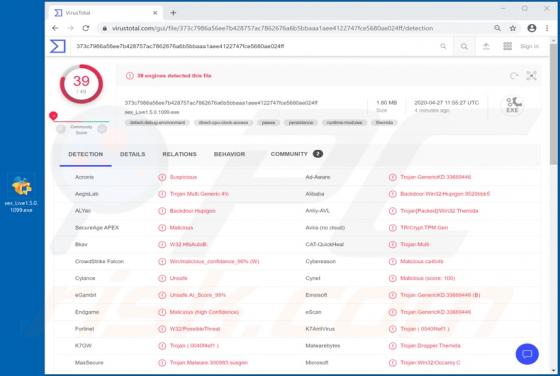This screenshot has height=376, width=560.
Task: Open a new browser tab
Action: pos(173,13)
